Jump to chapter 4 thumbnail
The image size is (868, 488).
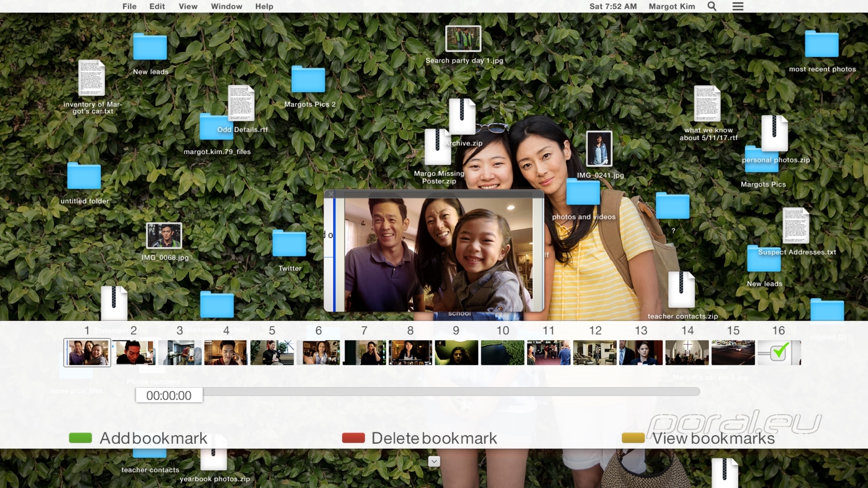tap(226, 353)
